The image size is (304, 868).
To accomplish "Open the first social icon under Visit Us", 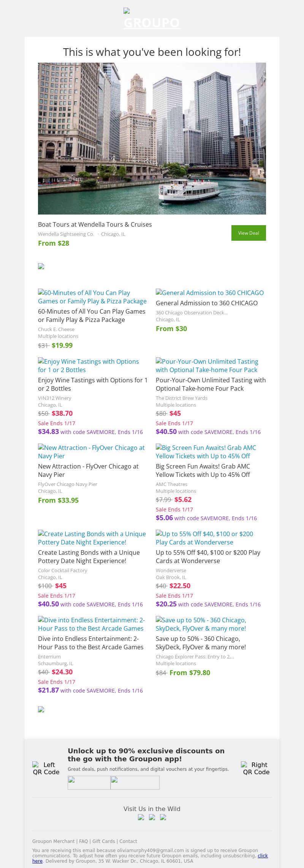I will point(141,817).
